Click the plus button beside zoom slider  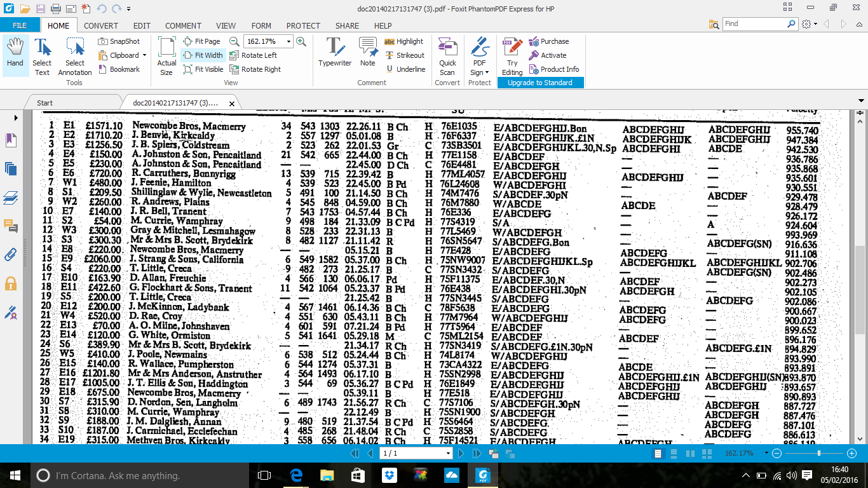[x=852, y=453]
